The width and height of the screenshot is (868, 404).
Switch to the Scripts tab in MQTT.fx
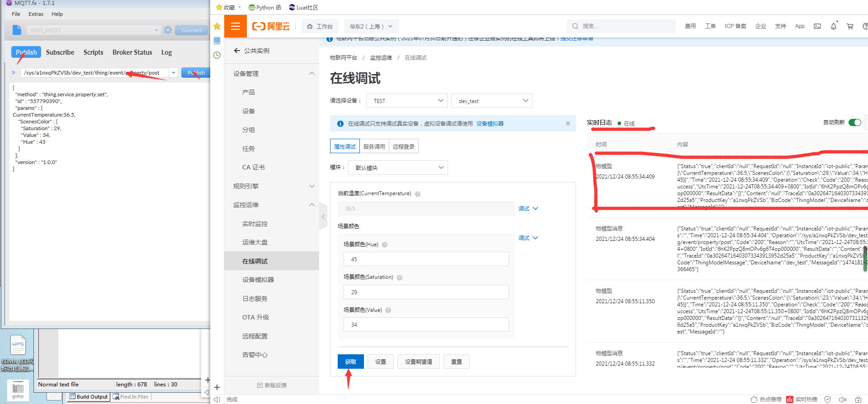pos(94,52)
